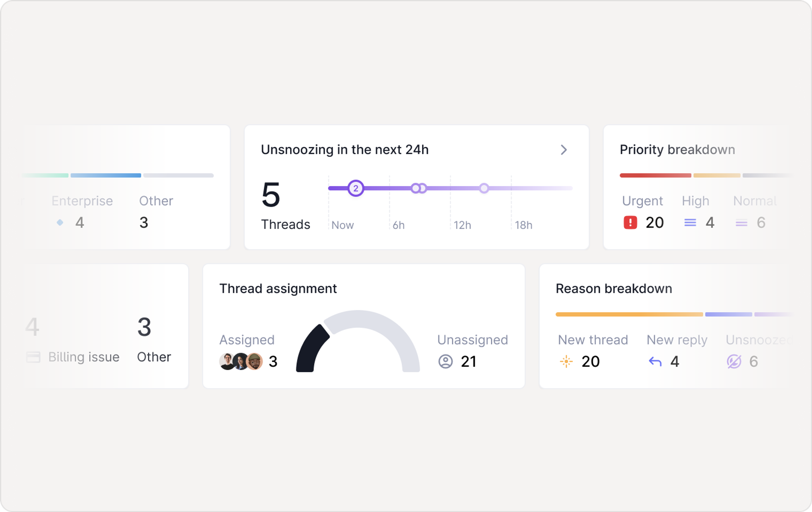Viewport: 812px width, 512px height.
Task: Click the Normal priority indicator icon
Action: pyautogui.click(x=742, y=223)
